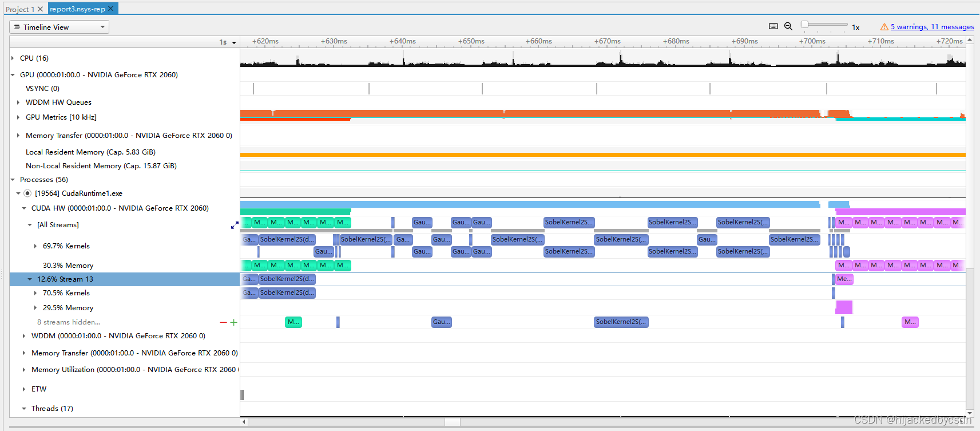Screen dimensions: 980x431
Task: Open the 5 warnings, 11 messages link
Action: pyautogui.click(x=932, y=27)
